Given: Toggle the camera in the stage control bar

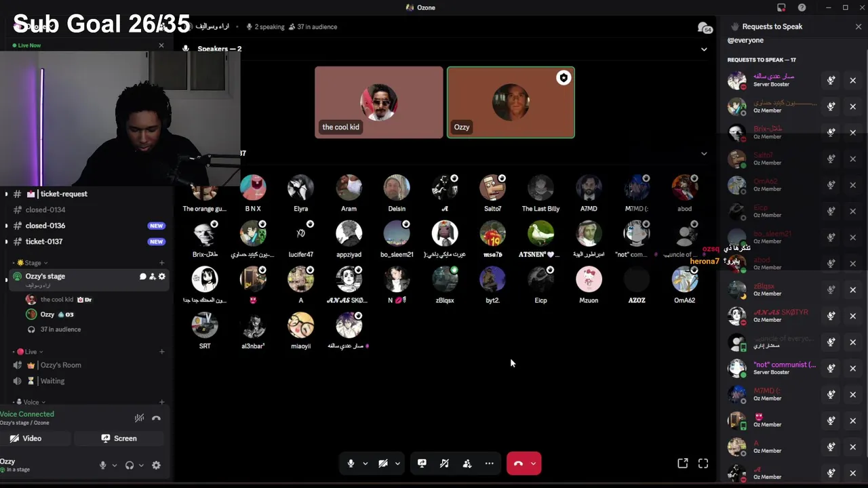Looking at the screenshot, I should point(383,464).
